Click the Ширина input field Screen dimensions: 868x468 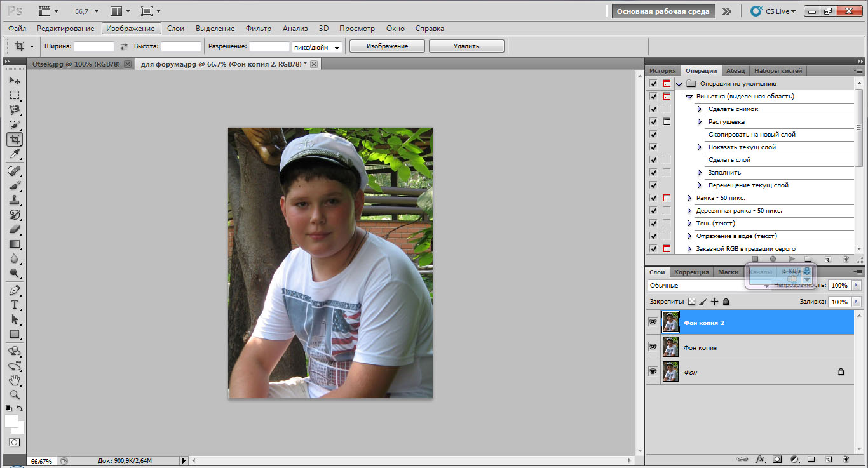[94, 46]
